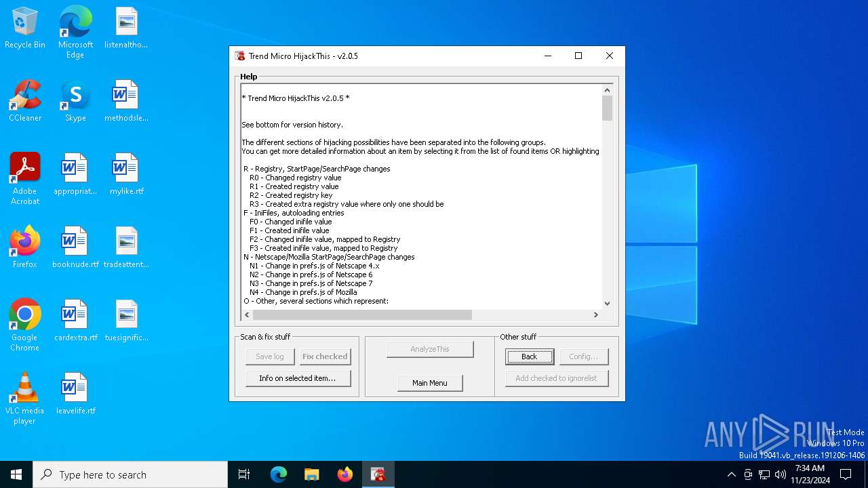Maximize the HijackThis window
Image resolution: width=868 pixels, height=488 pixels.
point(578,56)
